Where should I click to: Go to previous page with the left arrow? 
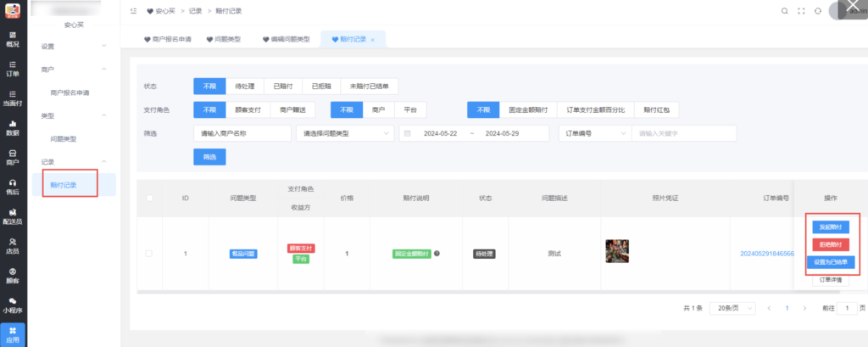coord(768,308)
